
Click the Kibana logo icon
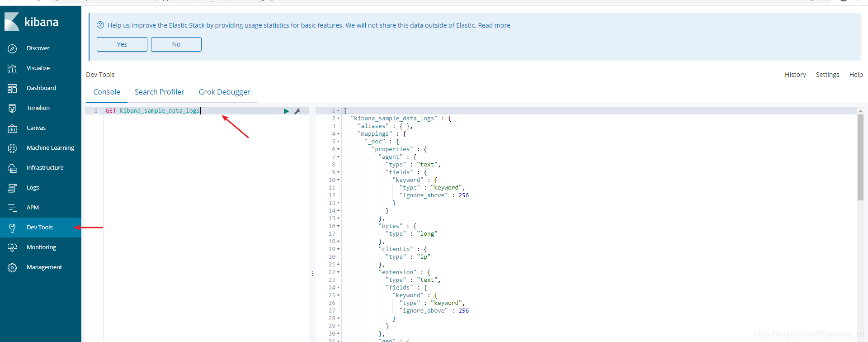point(12,22)
